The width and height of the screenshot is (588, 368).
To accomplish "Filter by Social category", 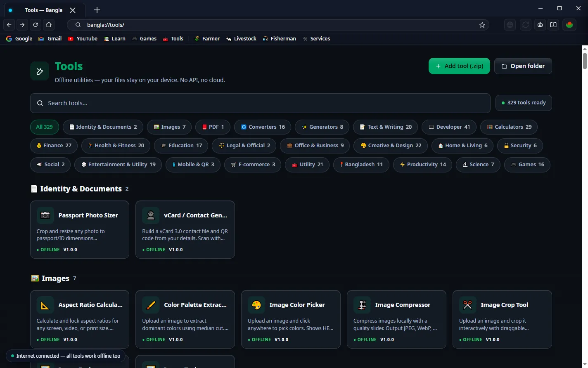I will (50, 165).
